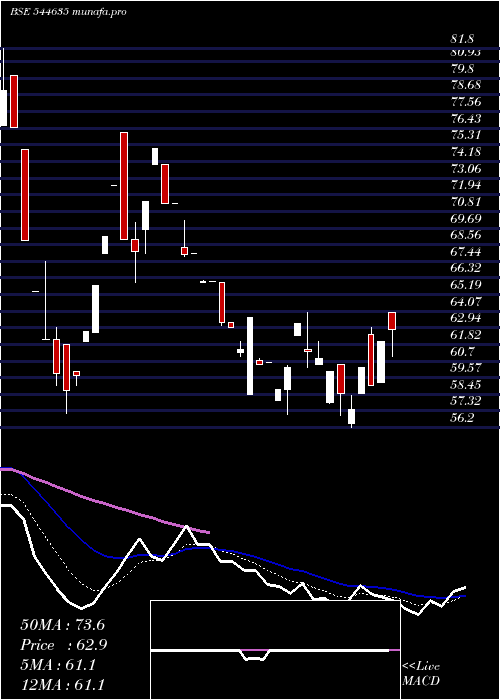
Task: Click the <<Live MACD label
Action: 421,674
